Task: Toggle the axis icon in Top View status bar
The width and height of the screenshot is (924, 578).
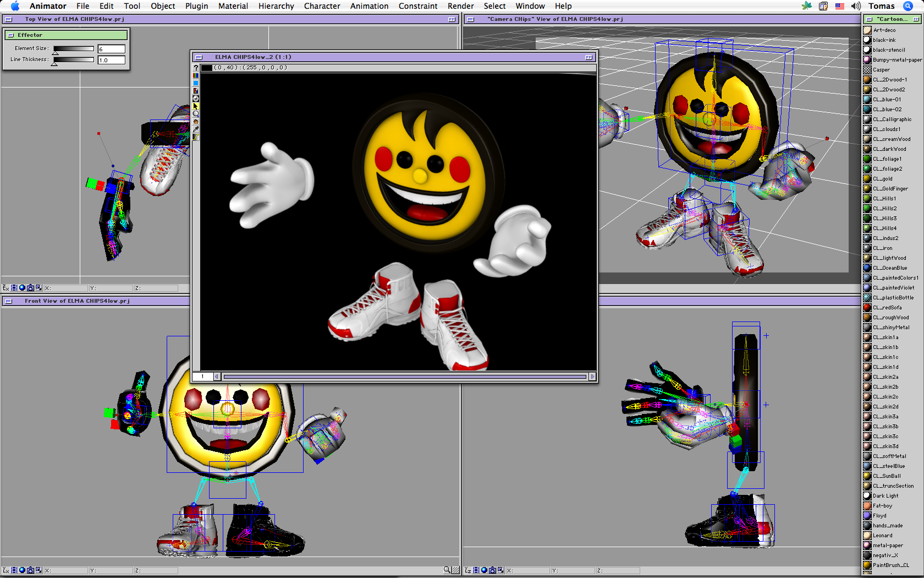Action: tap(5, 288)
